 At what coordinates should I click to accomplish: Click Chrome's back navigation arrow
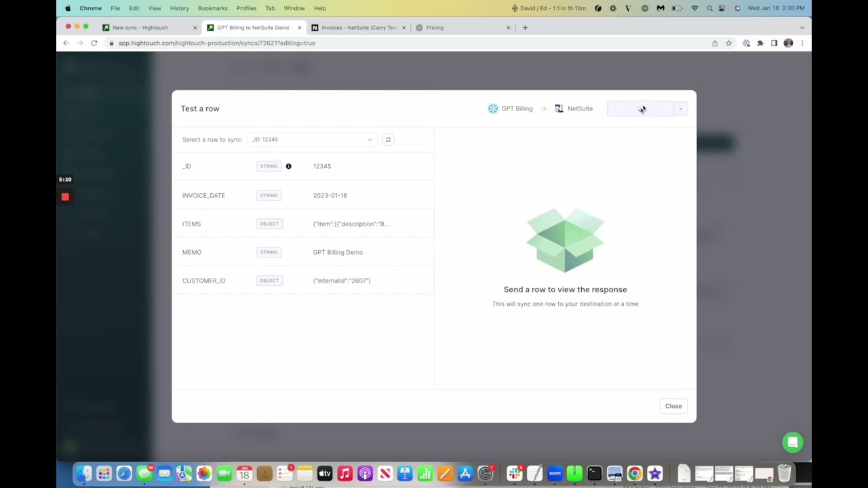[66, 43]
